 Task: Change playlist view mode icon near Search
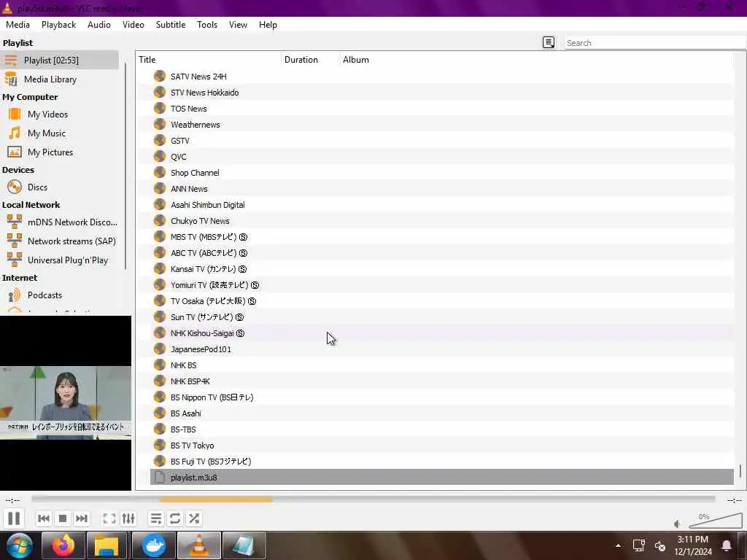(x=549, y=42)
